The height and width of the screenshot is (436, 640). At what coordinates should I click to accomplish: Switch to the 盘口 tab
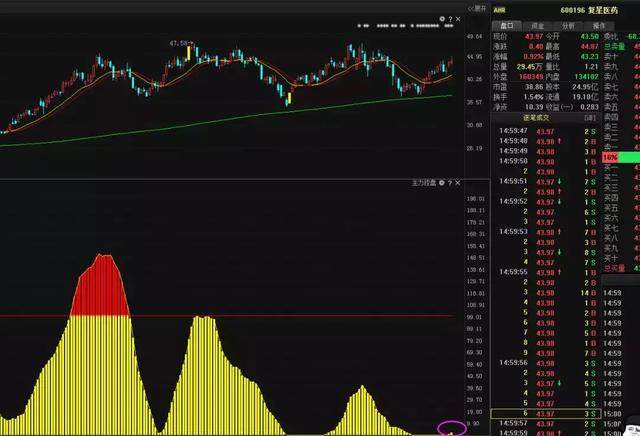click(x=507, y=25)
